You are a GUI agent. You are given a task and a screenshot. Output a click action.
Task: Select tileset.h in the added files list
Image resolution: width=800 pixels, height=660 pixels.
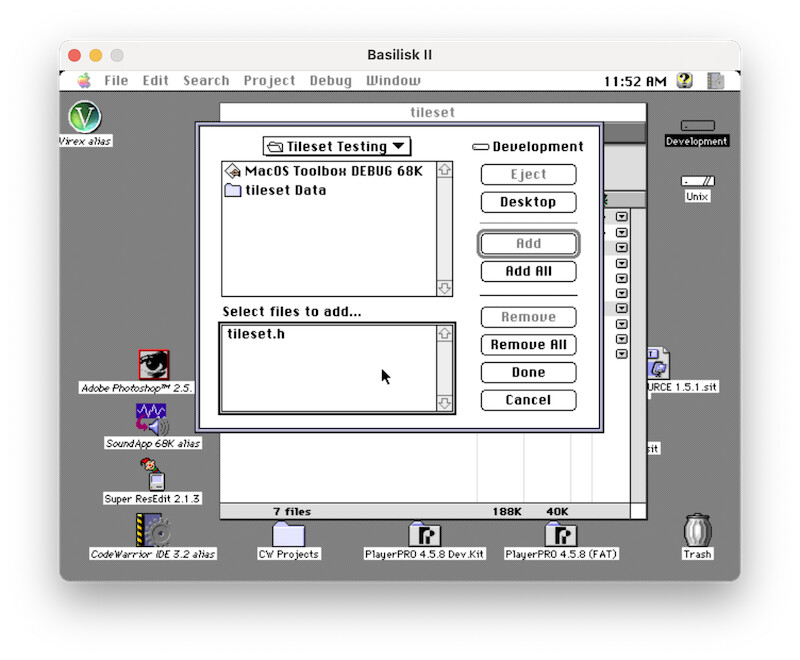coord(256,334)
